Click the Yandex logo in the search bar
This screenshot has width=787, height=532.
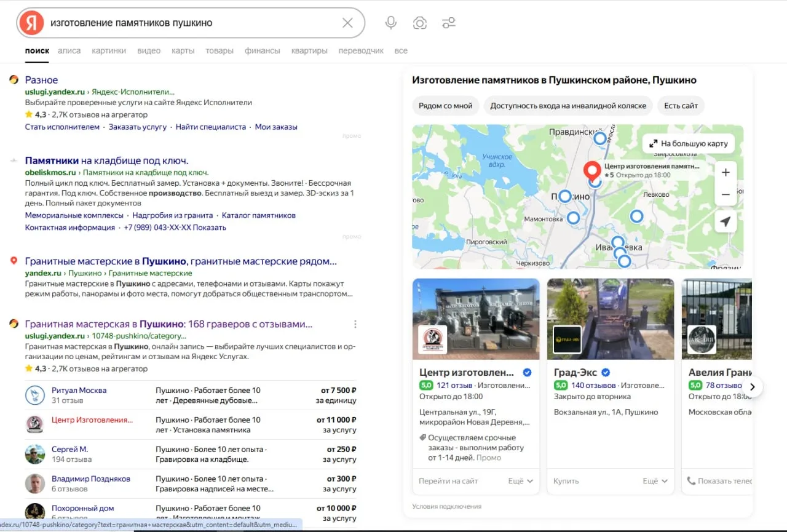point(31,23)
